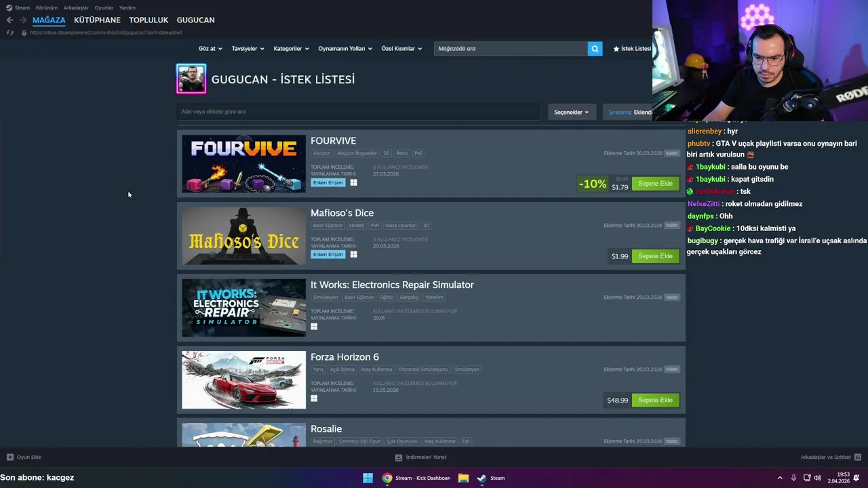Open the Steam menu
The width and height of the screenshot is (868, 488).
coord(18,7)
